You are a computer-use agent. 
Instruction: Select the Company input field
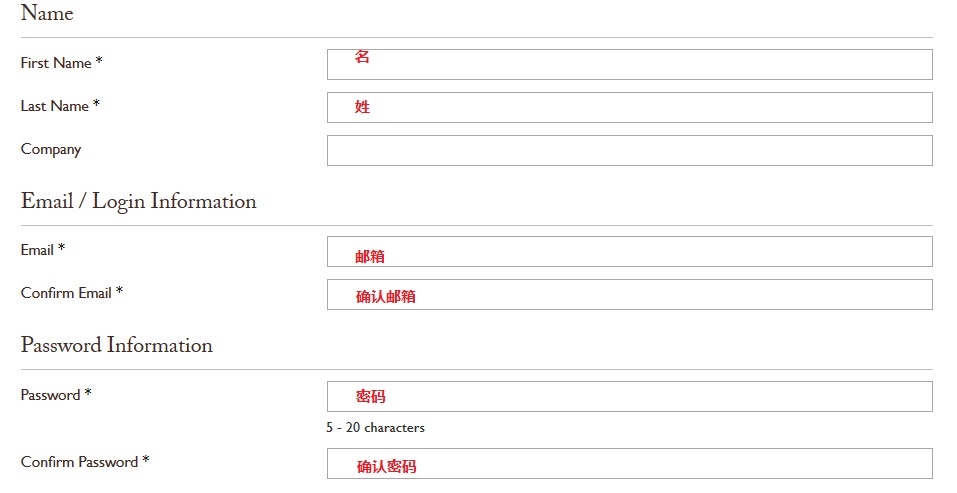tap(629, 150)
